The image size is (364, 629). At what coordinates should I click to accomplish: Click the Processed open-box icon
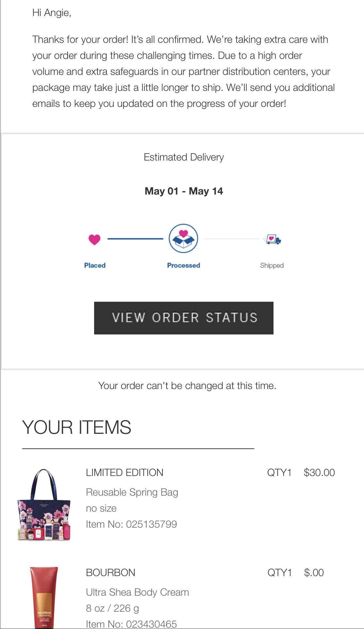click(183, 238)
